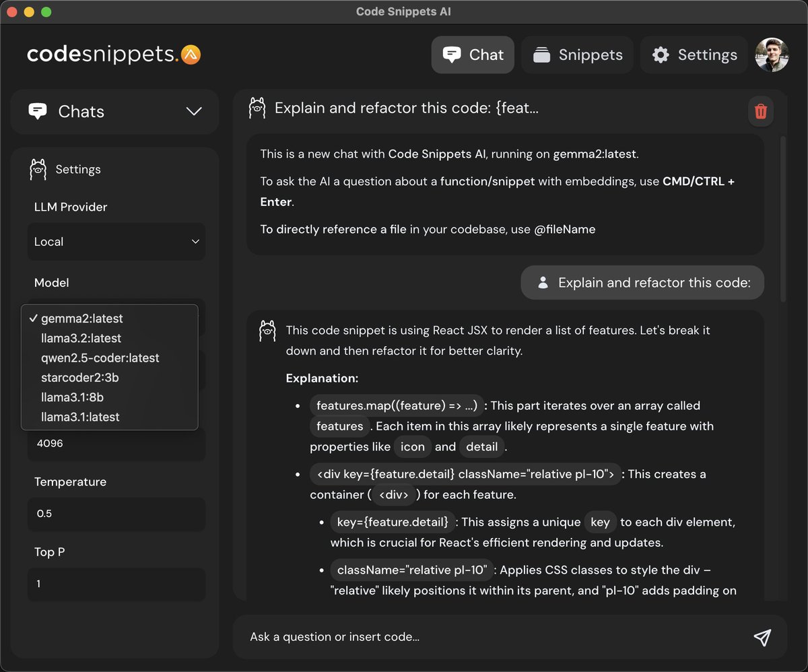Open the Chat tab
Screen dimensions: 808x672
point(473,55)
